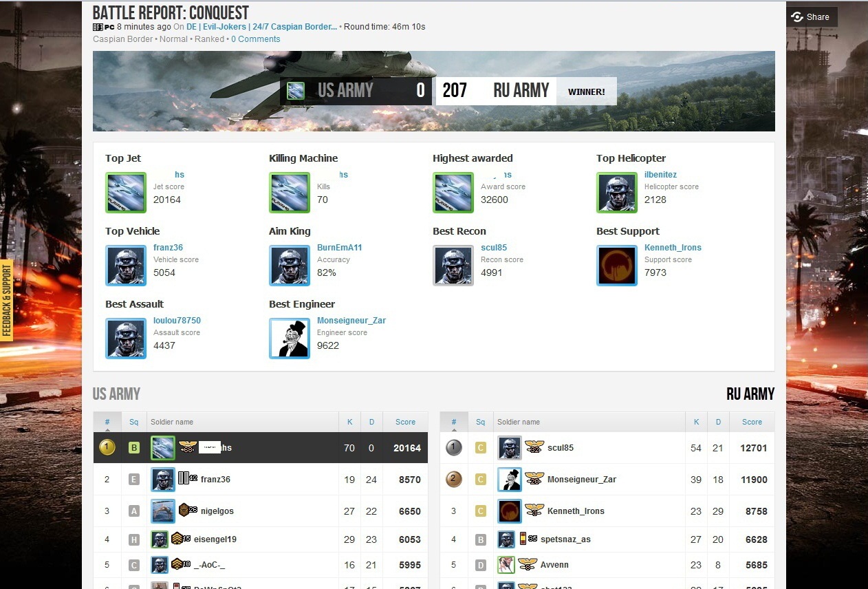
Task: Sort US Army table by D column
Action: point(371,422)
